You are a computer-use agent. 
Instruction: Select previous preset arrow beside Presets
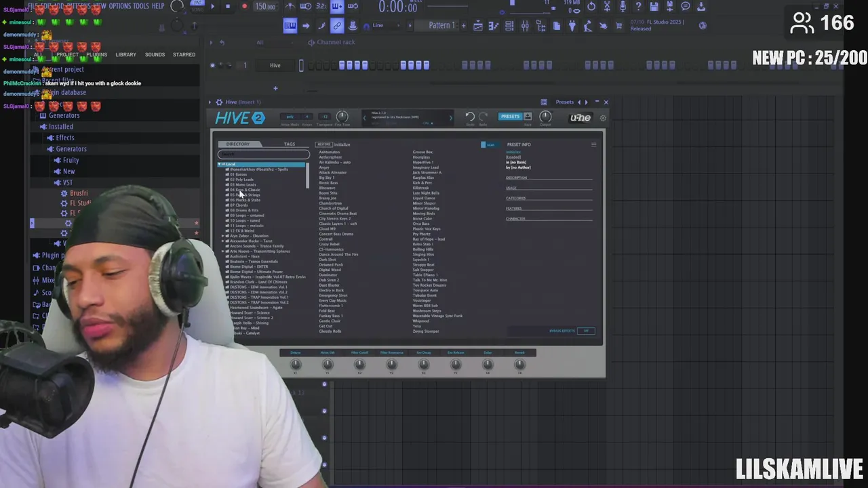[x=578, y=102]
